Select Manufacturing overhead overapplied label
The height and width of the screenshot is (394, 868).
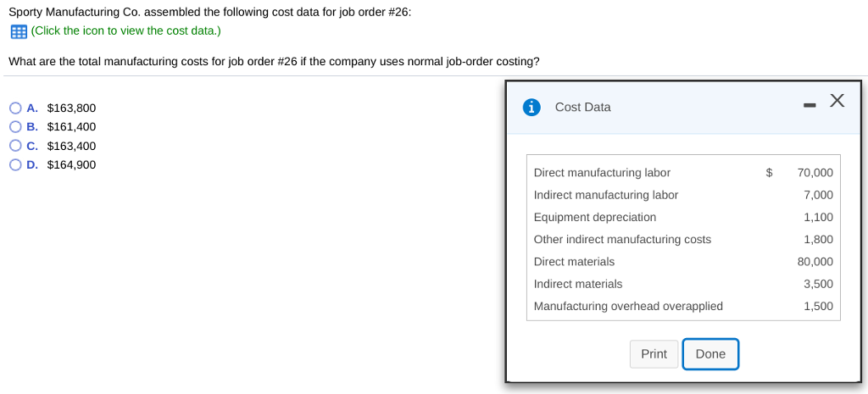tap(628, 306)
